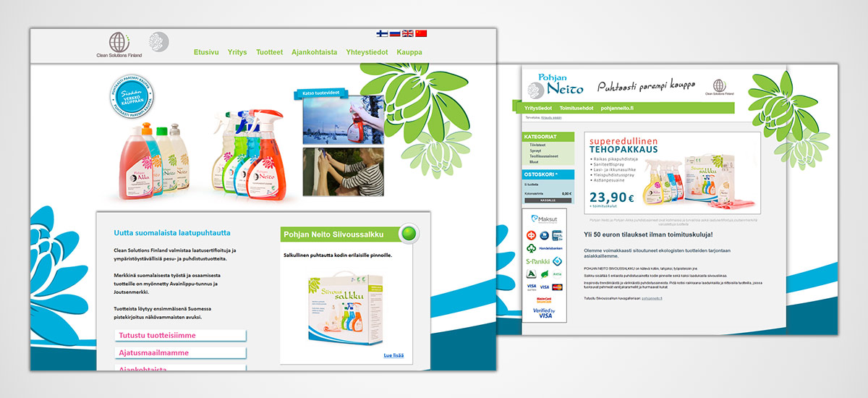Image resolution: width=868 pixels, height=398 pixels.
Task: Collapse the OSTOSKORI cart panel header
Action: 548,174
